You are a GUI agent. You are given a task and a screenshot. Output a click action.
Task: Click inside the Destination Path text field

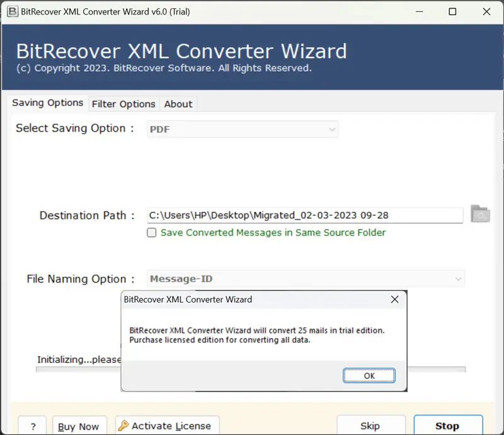tap(283, 215)
